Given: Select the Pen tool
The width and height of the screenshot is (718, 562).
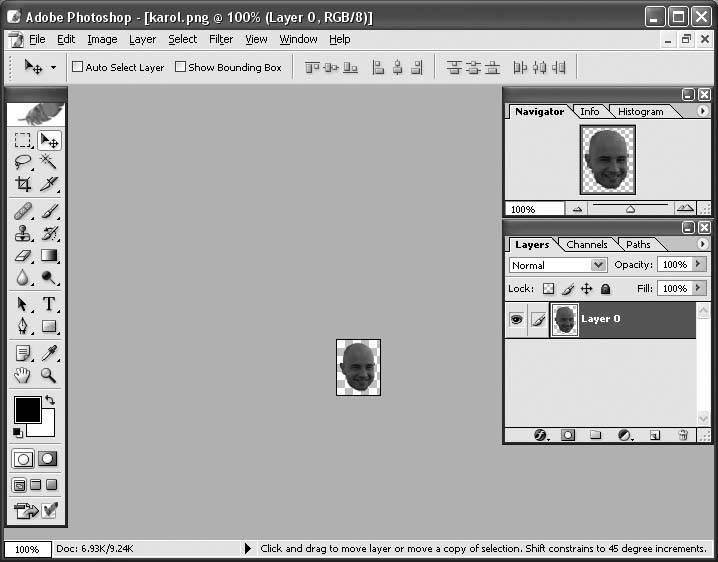Looking at the screenshot, I should coord(22,326).
